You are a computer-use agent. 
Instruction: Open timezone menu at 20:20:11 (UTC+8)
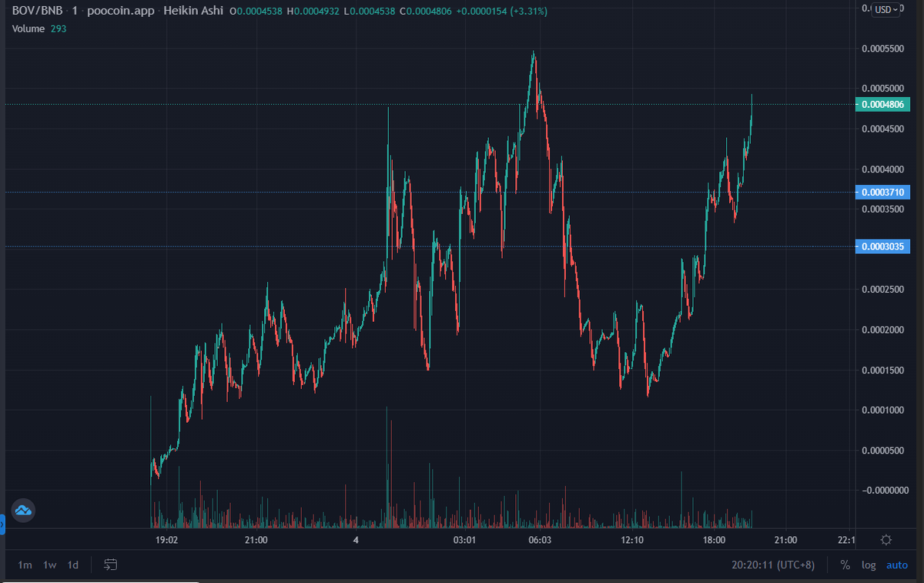(773, 565)
